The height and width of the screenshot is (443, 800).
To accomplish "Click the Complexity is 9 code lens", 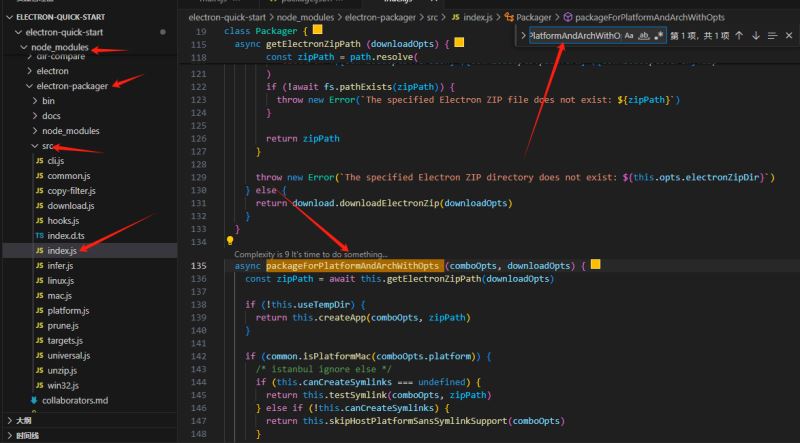I will [311, 254].
